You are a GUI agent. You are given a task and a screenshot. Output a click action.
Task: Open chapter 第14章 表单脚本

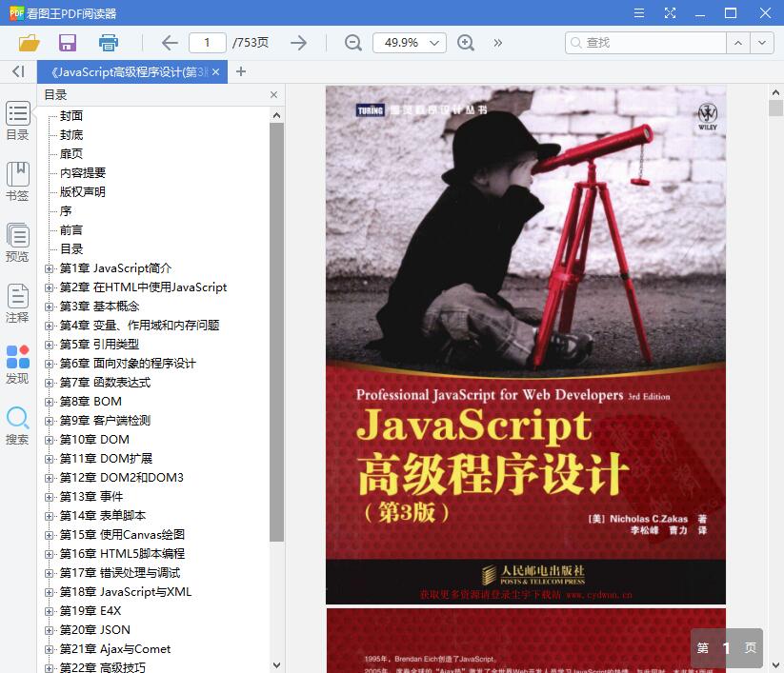(103, 516)
